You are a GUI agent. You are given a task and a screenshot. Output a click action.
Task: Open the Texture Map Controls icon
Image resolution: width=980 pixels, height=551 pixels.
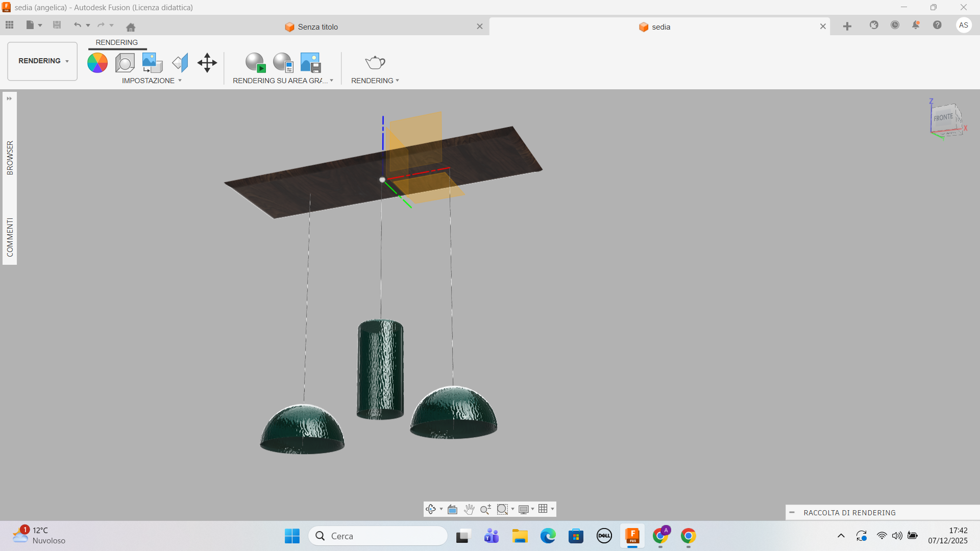point(180,63)
